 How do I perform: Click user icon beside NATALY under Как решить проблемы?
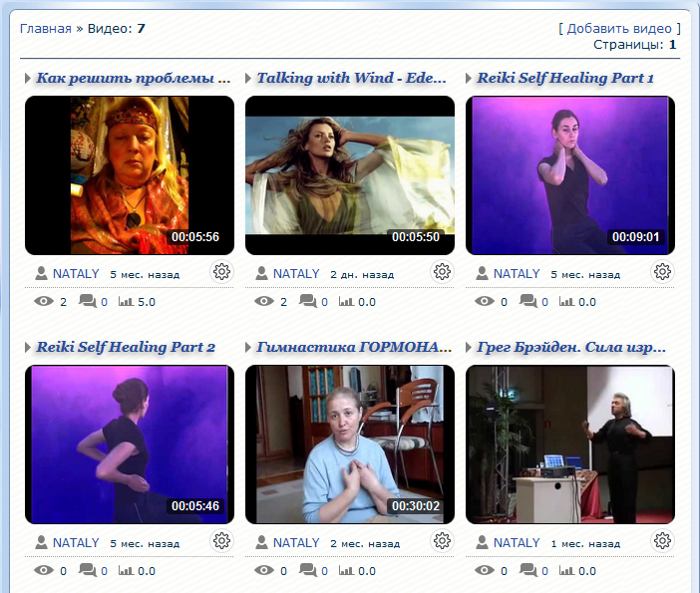[41, 273]
